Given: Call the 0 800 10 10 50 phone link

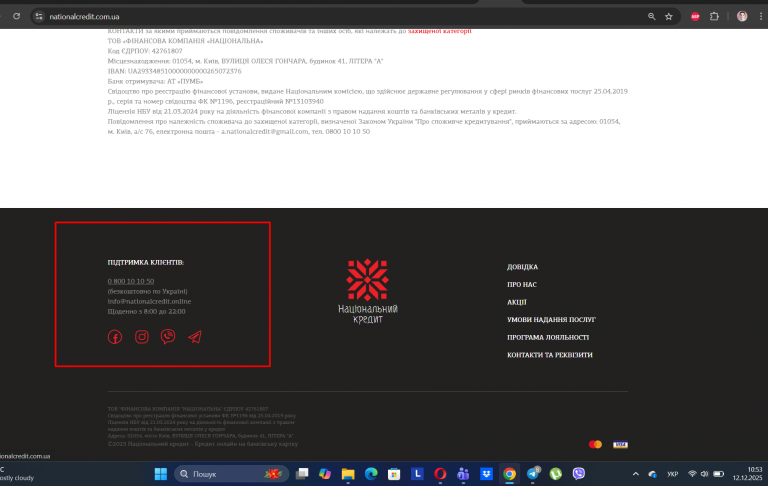Looking at the screenshot, I should 131,281.
